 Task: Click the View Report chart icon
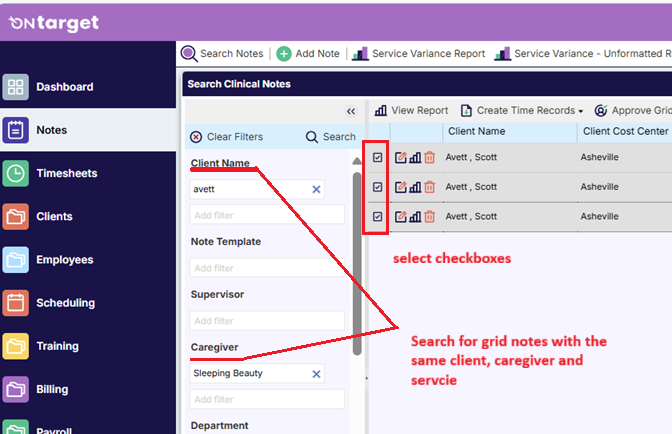pos(381,111)
